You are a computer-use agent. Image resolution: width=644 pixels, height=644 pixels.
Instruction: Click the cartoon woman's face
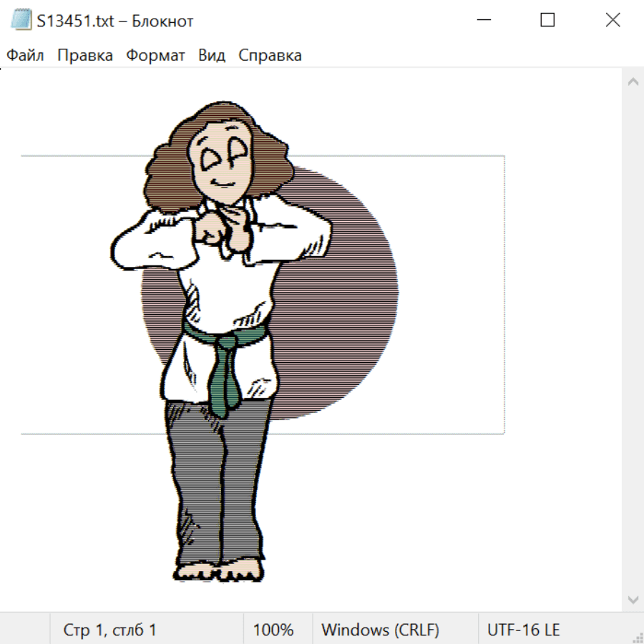pyautogui.click(x=222, y=165)
